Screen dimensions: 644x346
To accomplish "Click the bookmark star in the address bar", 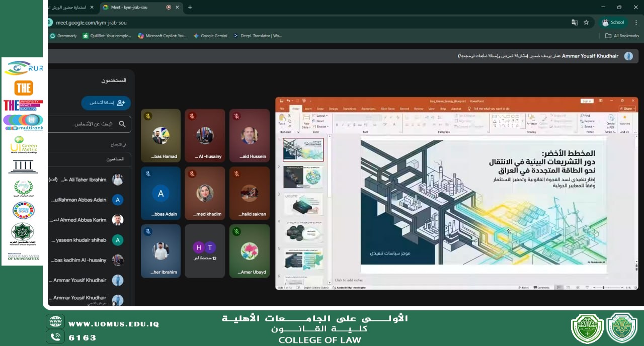I will (x=587, y=23).
